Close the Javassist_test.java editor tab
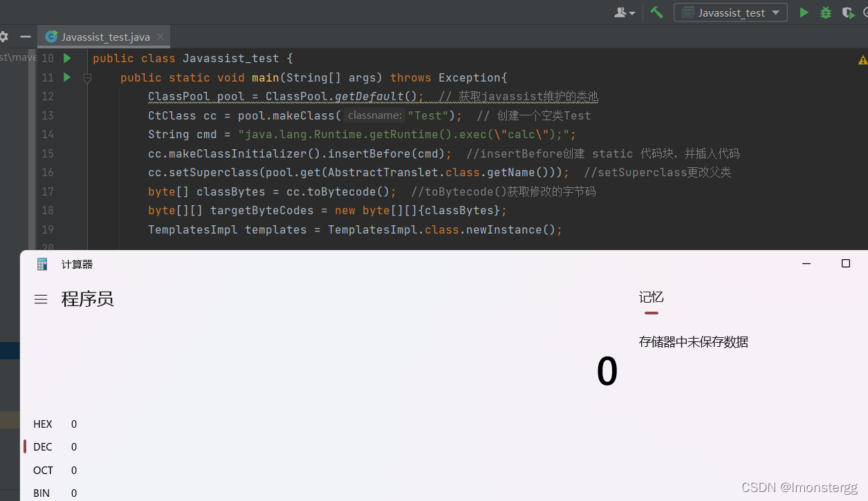This screenshot has width=868, height=501. [160, 37]
